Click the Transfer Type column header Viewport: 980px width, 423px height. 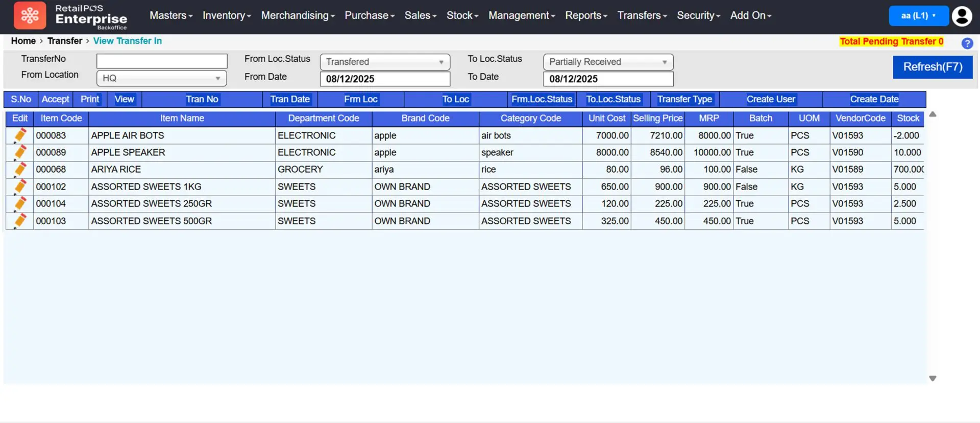(x=684, y=99)
